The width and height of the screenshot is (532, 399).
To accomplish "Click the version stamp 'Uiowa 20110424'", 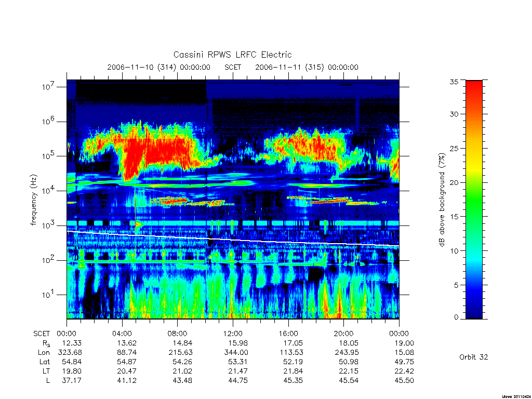I will pyautogui.click(x=517, y=396).
